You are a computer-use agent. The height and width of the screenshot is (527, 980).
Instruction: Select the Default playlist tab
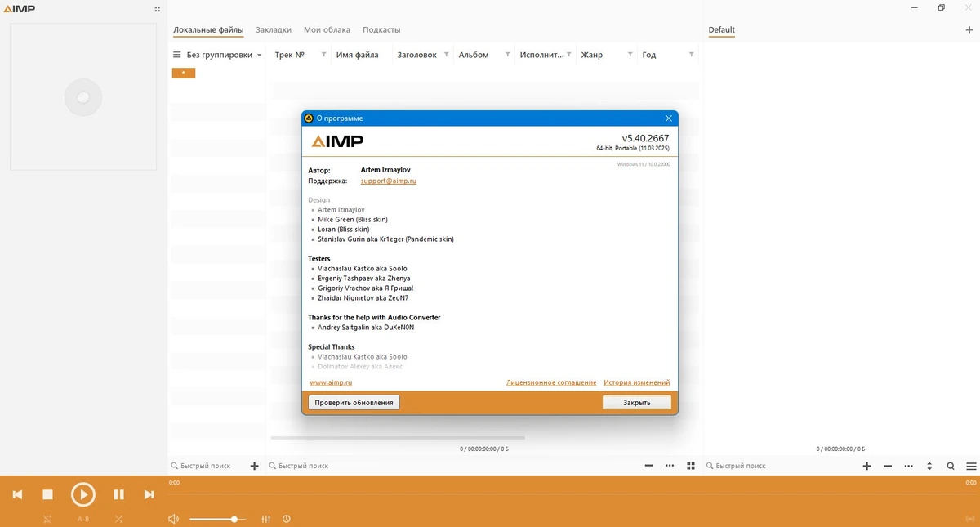click(721, 29)
